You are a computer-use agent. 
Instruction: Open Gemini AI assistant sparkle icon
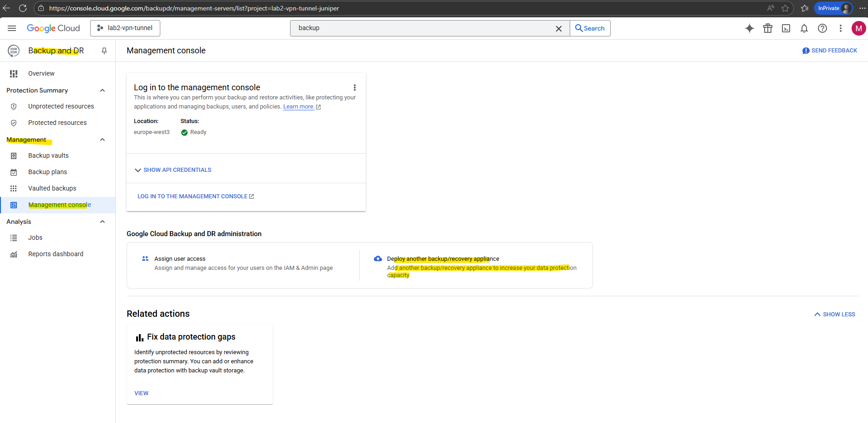[750, 28]
